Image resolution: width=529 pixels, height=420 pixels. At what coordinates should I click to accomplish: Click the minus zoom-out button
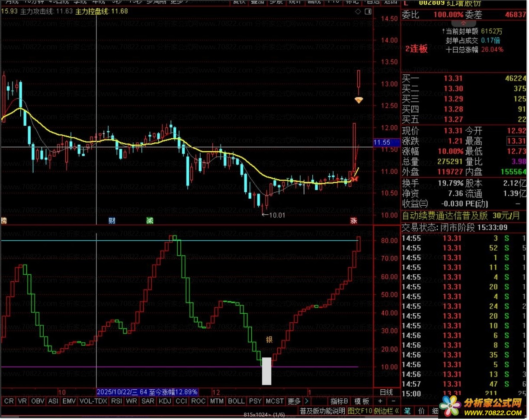[x=393, y=401]
